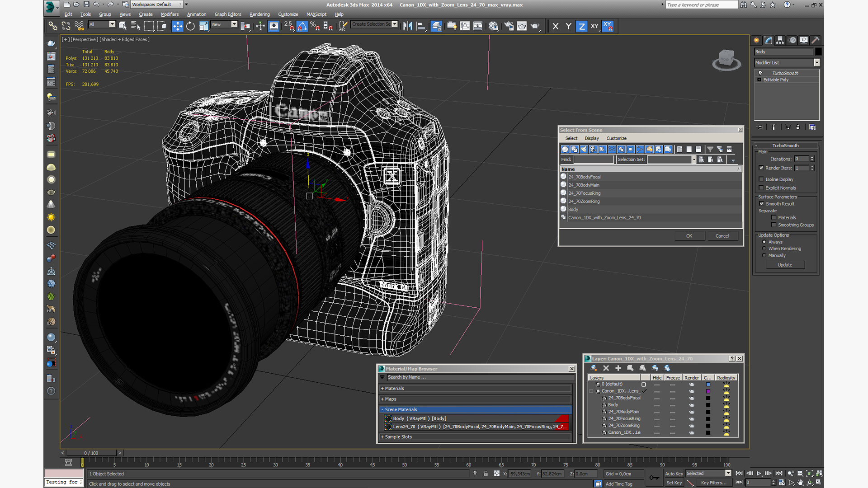This screenshot has height=488, width=868.
Task: Expand Sample Slots section in Material Browser
Action: (x=476, y=437)
